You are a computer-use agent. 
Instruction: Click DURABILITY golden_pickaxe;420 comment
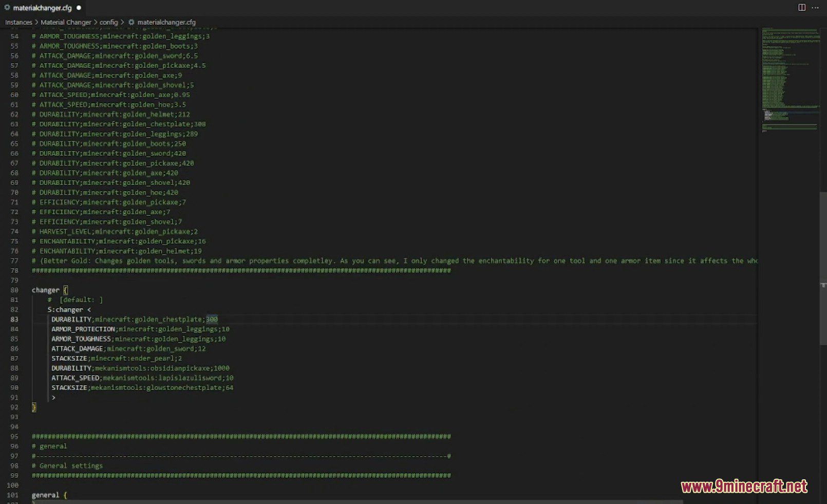pos(113,163)
